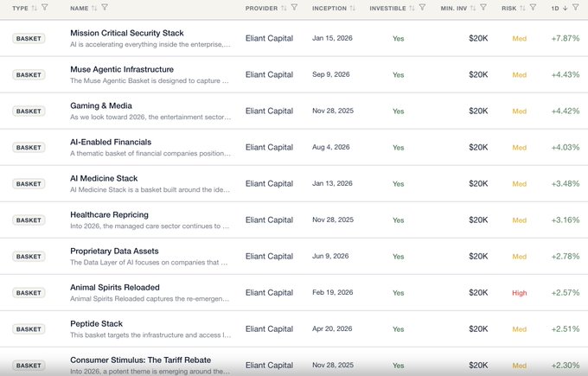Sort by Inception date
The image size is (588, 376).
coord(353,8)
